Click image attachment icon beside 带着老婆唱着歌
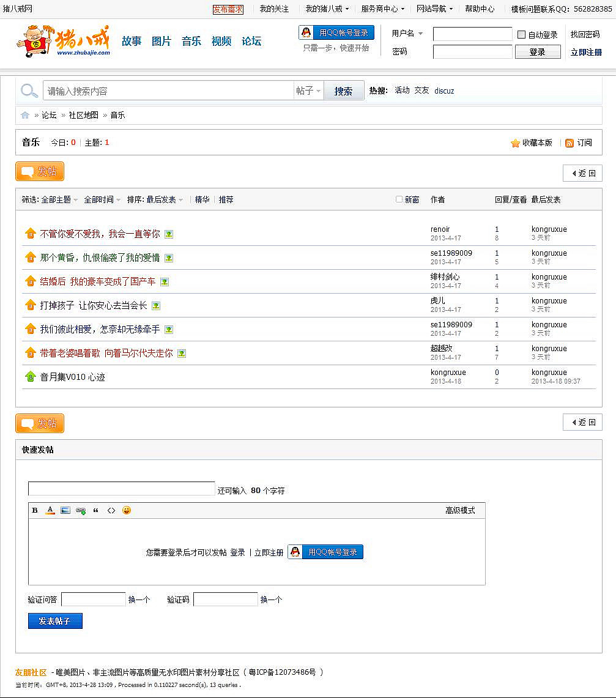The height and width of the screenshot is (698, 616). (x=182, y=354)
